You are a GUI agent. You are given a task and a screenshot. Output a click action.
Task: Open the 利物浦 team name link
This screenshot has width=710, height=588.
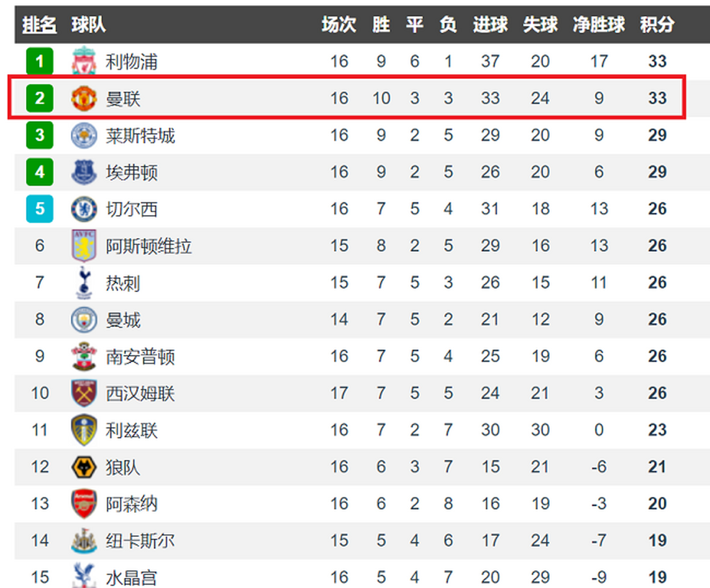click(131, 62)
